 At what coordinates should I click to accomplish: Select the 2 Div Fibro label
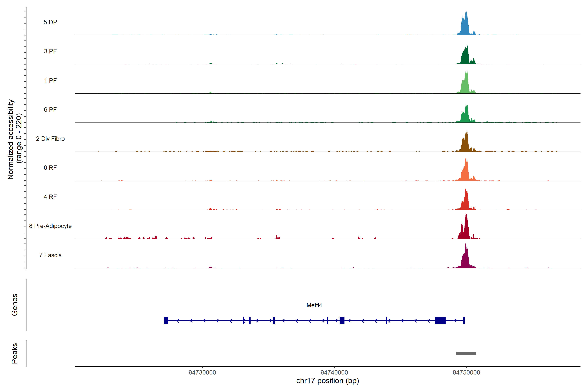tap(50, 139)
